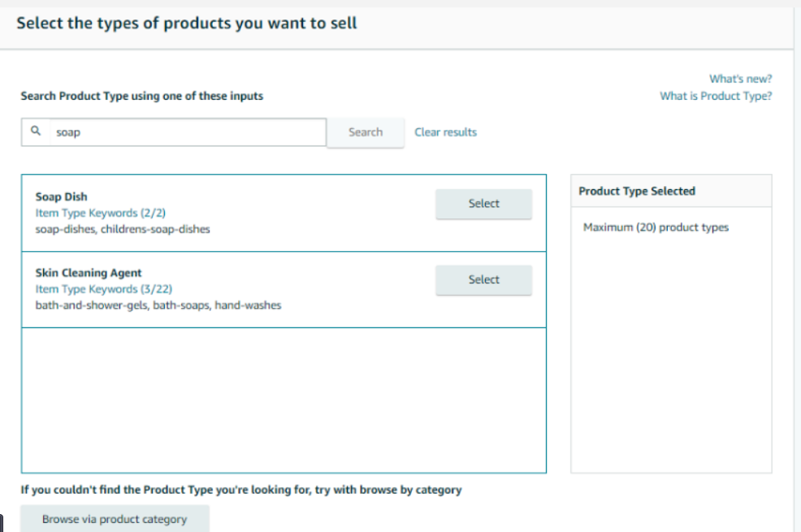Click the magnifier icon in search box

36,131
